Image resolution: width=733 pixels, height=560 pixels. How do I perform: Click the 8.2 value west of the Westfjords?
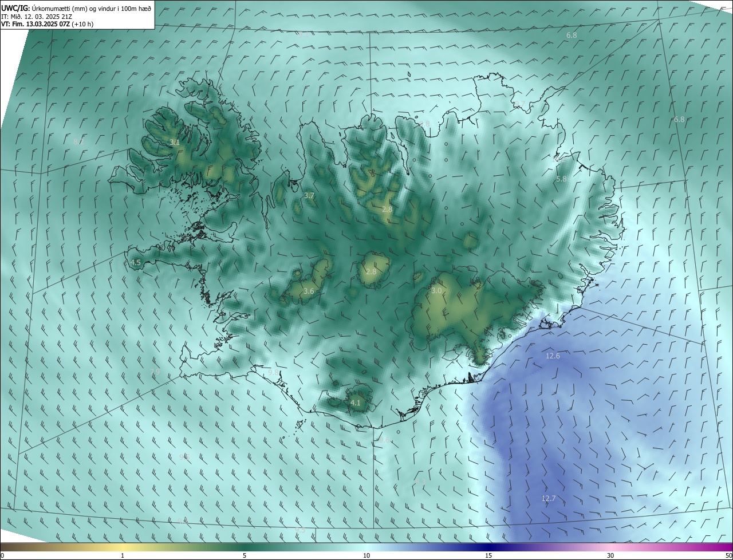coord(78,141)
